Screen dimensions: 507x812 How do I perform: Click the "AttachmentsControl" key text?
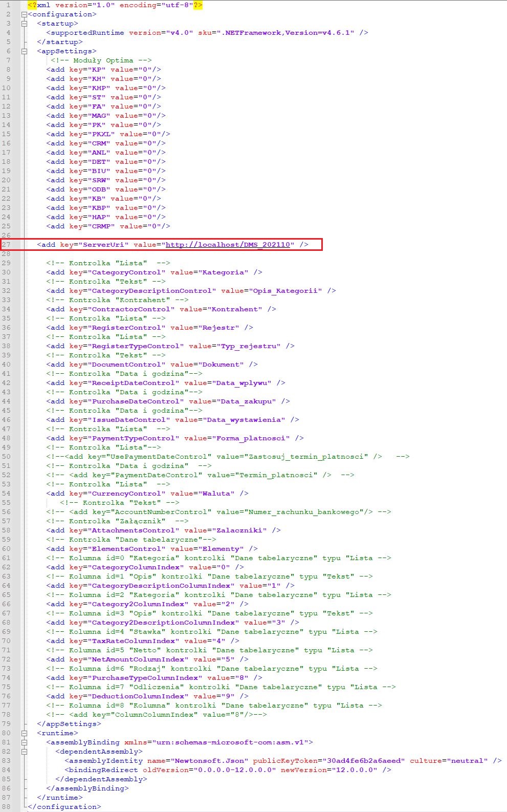134,530
